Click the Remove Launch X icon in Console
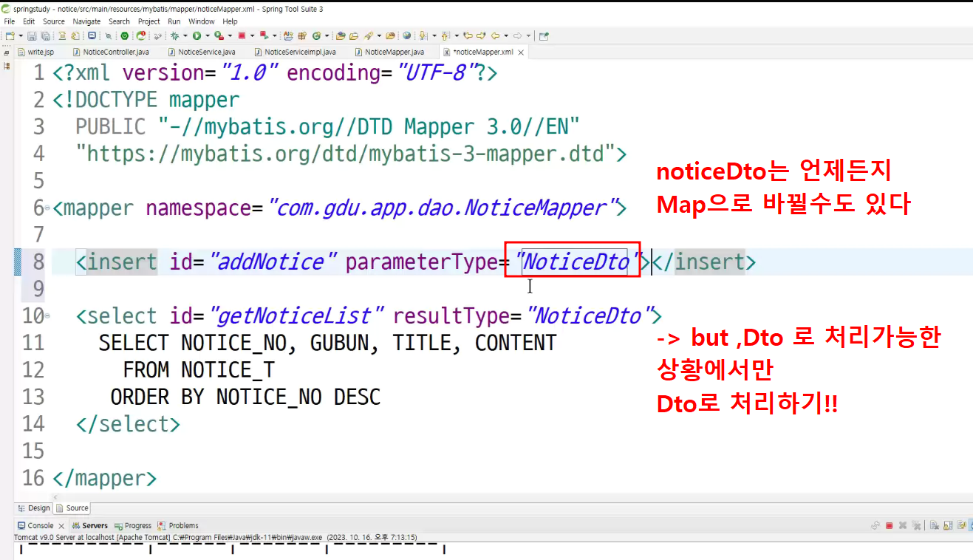Screen dimensions: 973x560 coord(903,526)
